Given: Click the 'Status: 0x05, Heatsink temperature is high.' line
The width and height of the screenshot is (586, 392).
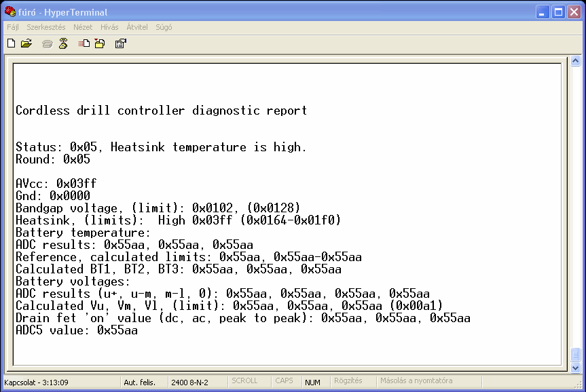Looking at the screenshot, I should pos(161,147).
